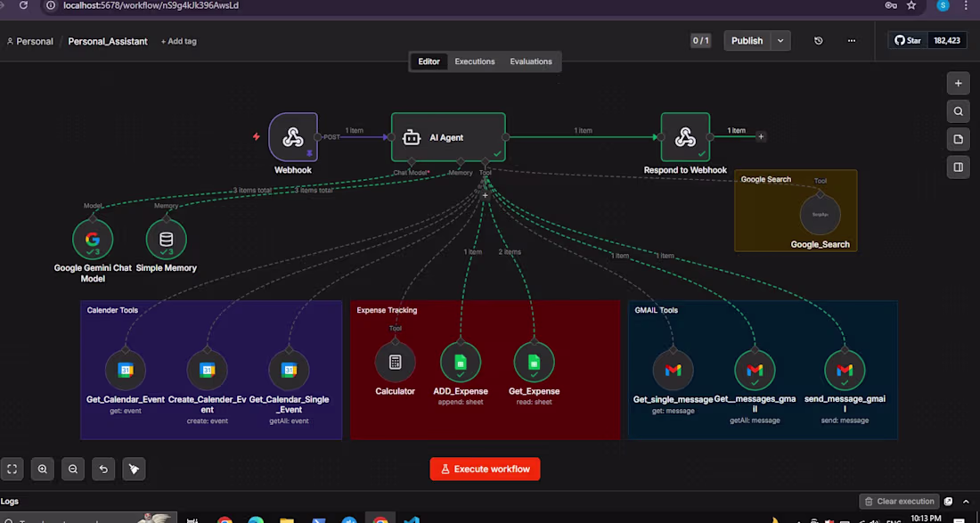
Task: Expand the Publish dropdown arrow
Action: [x=780, y=41]
